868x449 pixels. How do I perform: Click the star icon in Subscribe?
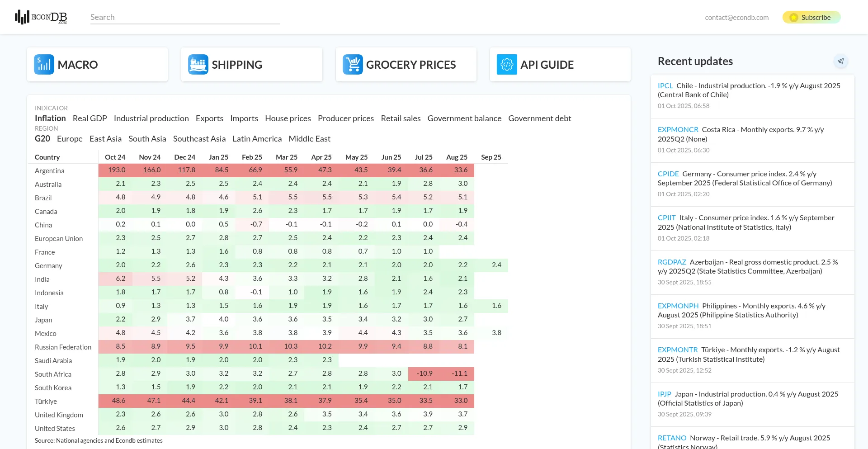[x=794, y=18]
